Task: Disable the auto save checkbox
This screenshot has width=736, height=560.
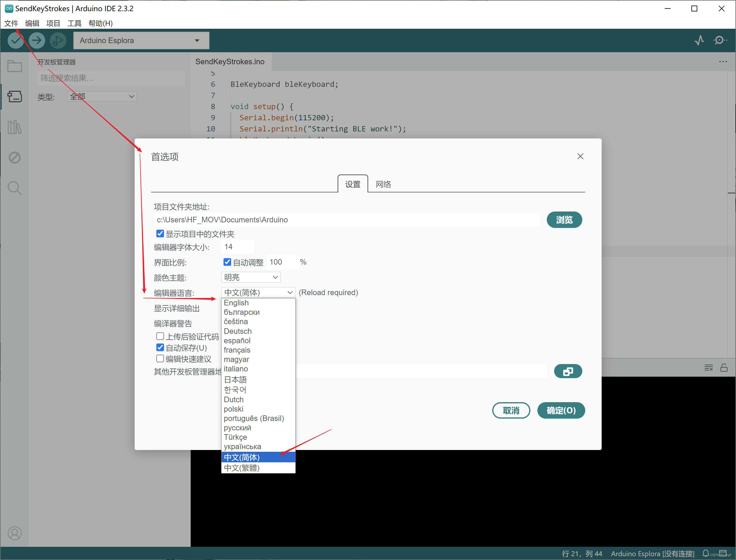Action: pyautogui.click(x=160, y=347)
